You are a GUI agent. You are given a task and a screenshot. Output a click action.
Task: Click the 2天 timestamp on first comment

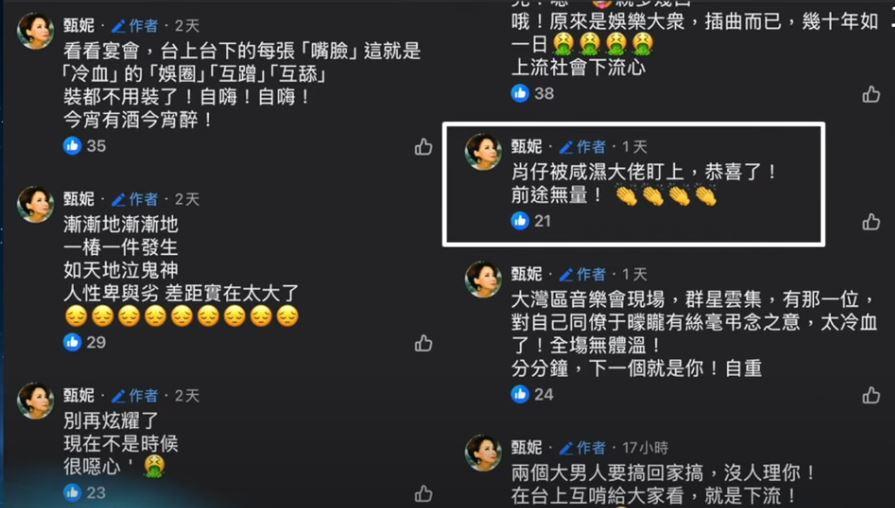click(x=187, y=26)
